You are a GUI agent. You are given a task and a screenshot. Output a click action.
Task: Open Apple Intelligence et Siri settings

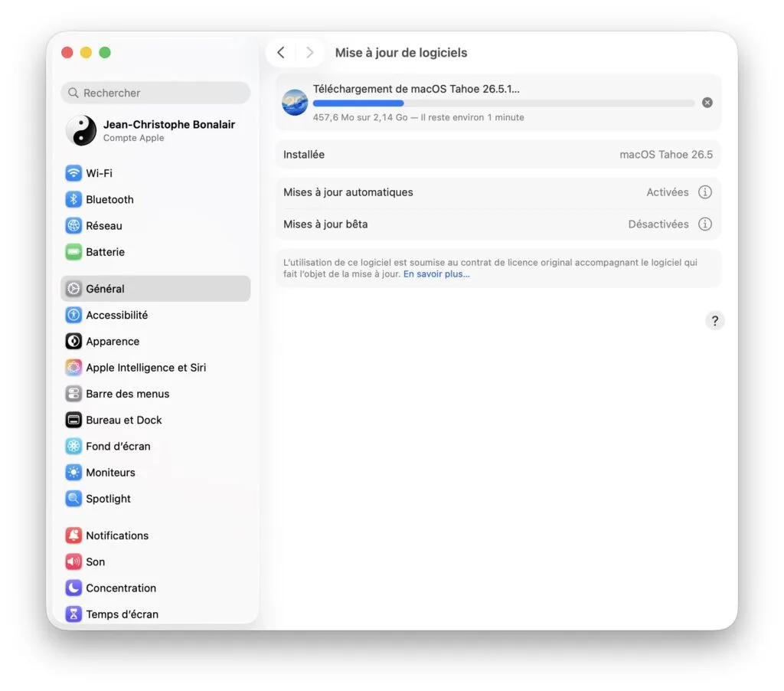155,368
